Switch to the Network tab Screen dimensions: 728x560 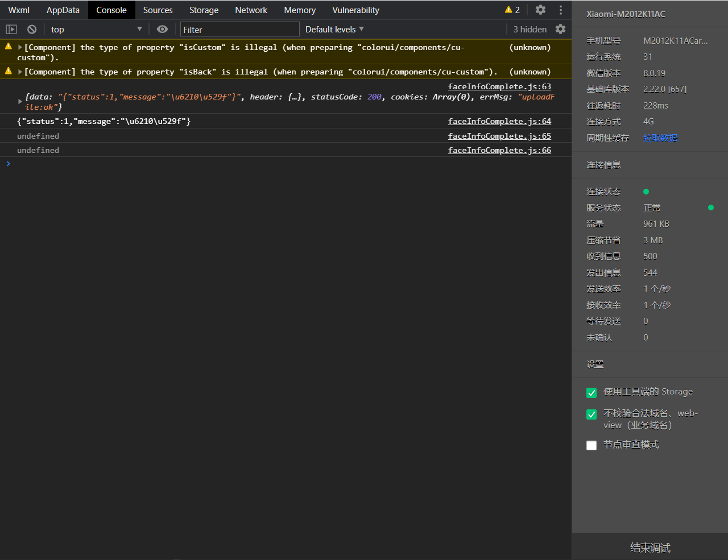(x=251, y=10)
